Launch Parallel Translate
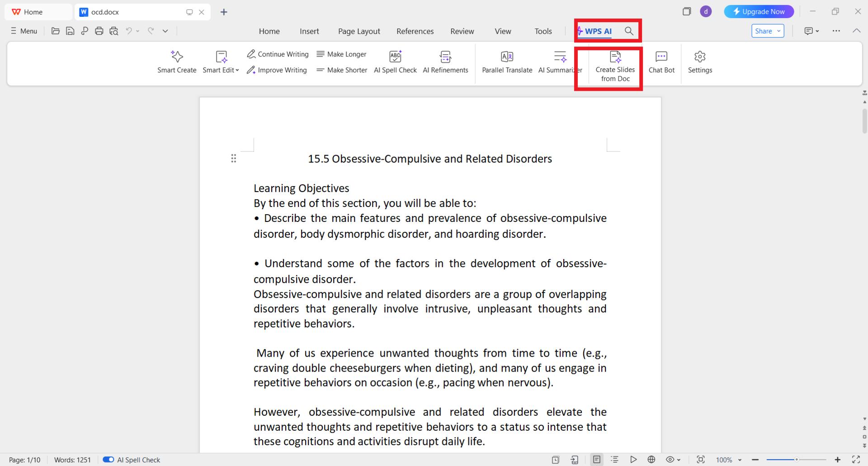 coord(507,61)
